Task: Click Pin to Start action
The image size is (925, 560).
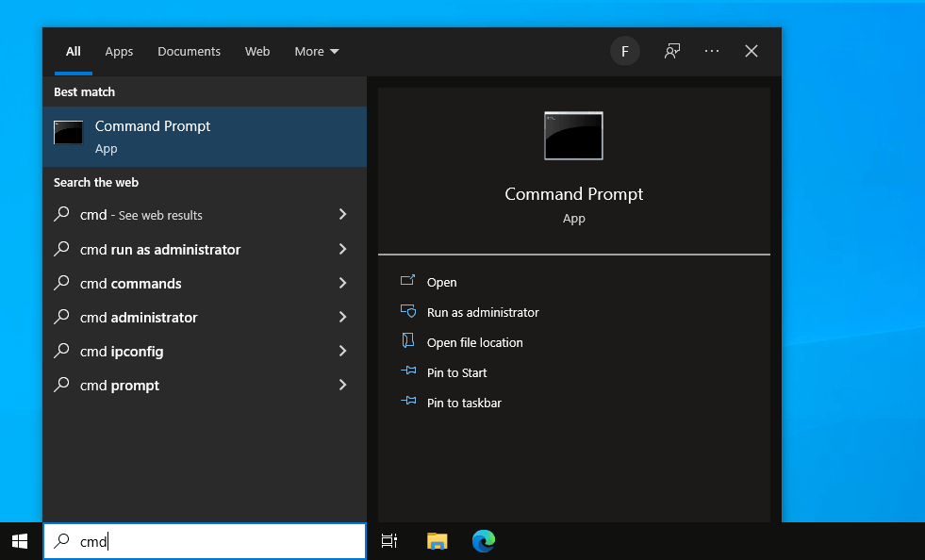Action: 456,372
